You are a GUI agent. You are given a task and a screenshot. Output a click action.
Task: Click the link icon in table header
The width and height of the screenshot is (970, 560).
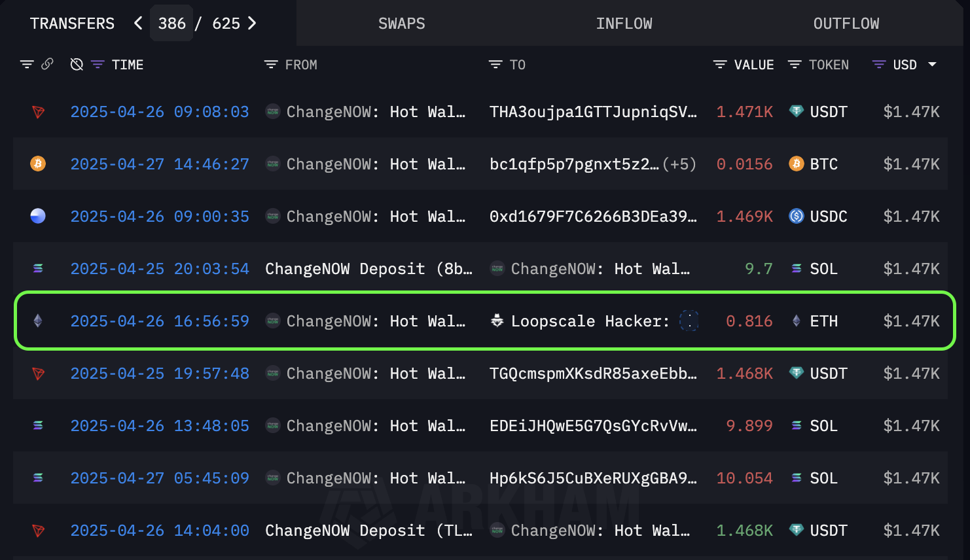(x=47, y=64)
